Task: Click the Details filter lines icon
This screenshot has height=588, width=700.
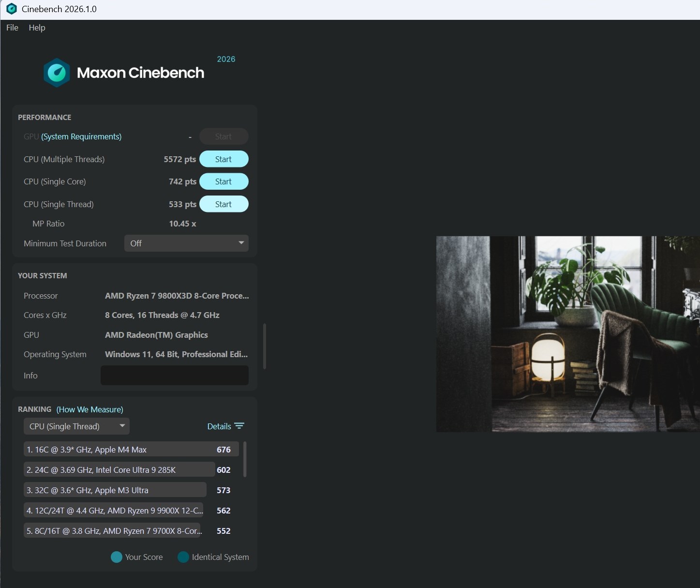Action: coord(239,426)
